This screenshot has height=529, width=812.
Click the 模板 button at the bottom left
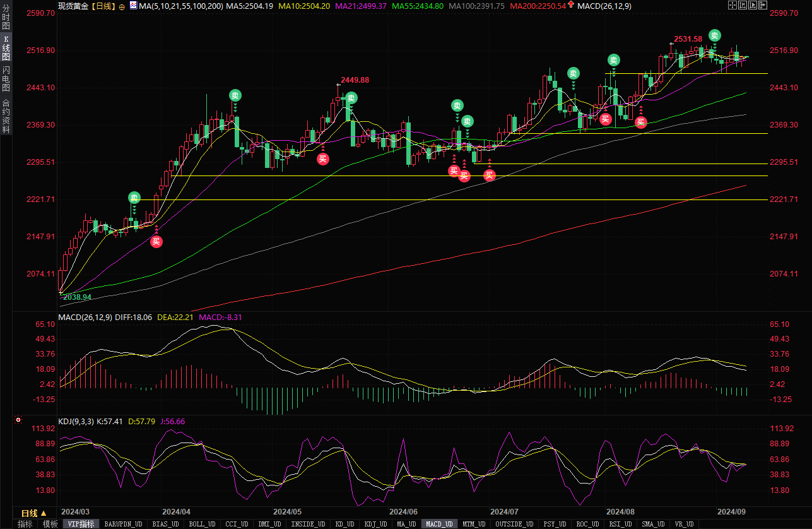pyautogui.click(x=49, y=524)
